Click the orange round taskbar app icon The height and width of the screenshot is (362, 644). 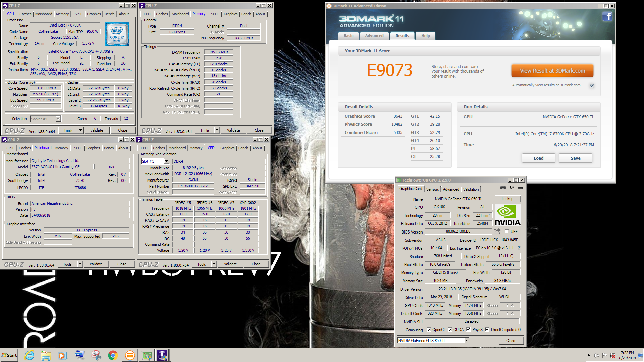(130, 355)
